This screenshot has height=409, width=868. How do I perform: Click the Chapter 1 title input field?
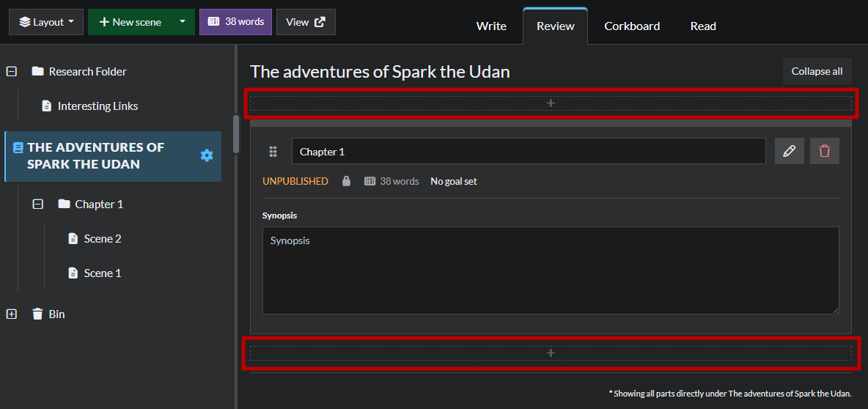tap(529, 151)
